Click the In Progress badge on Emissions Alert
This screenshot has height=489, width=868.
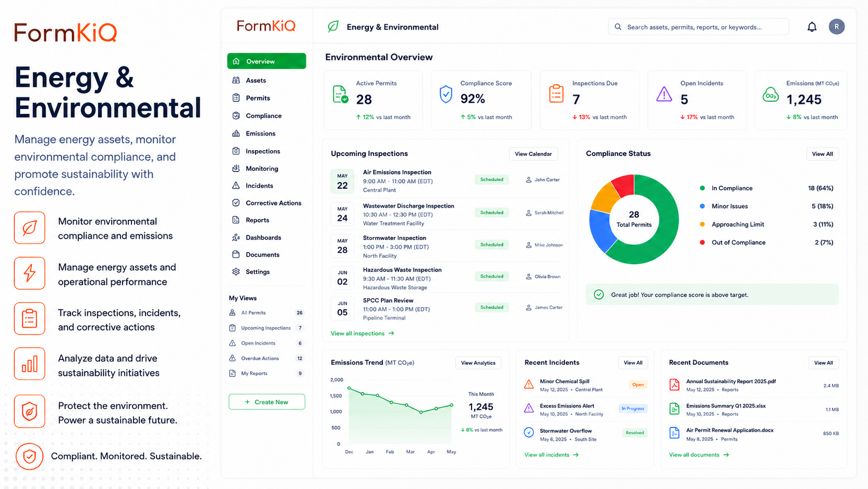(633, 408)
